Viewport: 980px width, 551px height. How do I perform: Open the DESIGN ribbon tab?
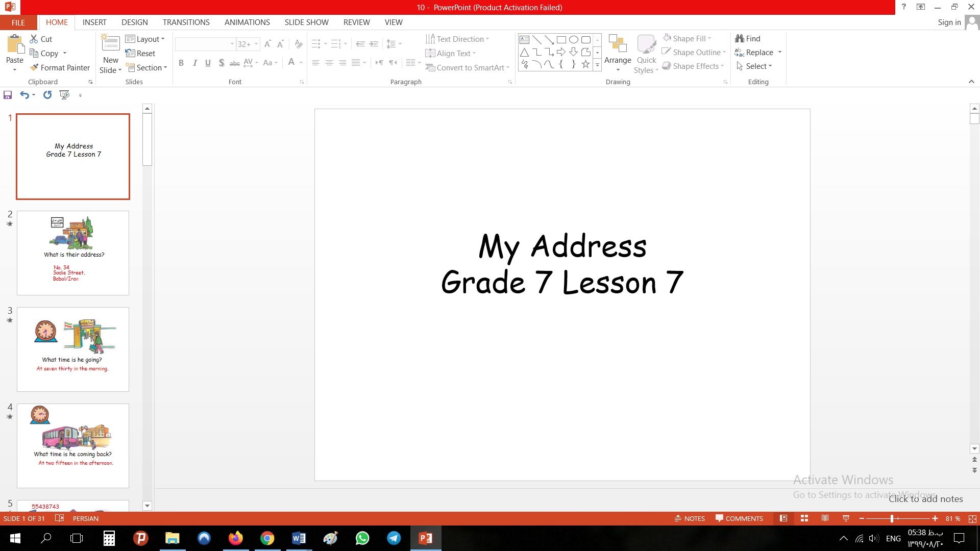[135, 22]
